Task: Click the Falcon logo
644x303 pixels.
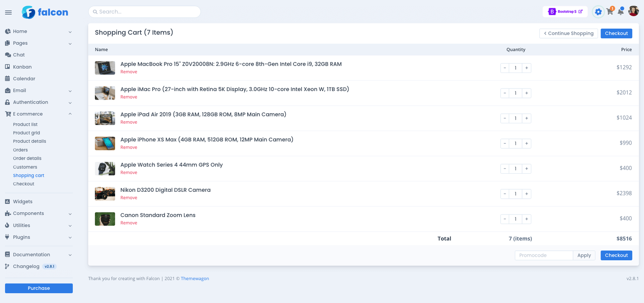Action: 45,12
